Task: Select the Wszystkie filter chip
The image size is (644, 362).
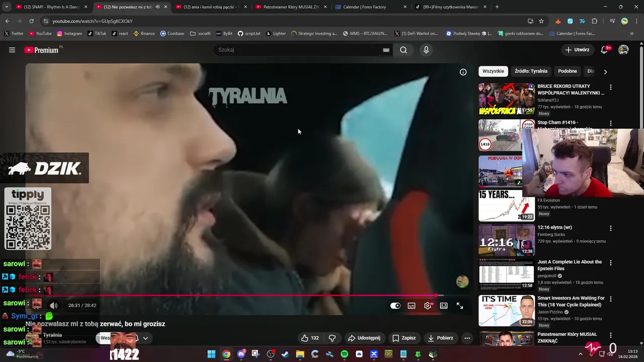Action: (493, 71)
